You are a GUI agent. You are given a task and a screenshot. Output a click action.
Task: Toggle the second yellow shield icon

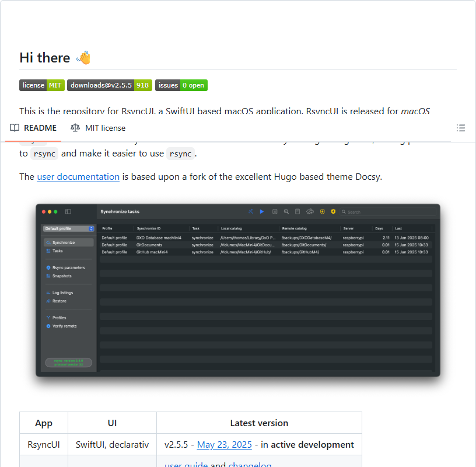(x=332, y=212)
